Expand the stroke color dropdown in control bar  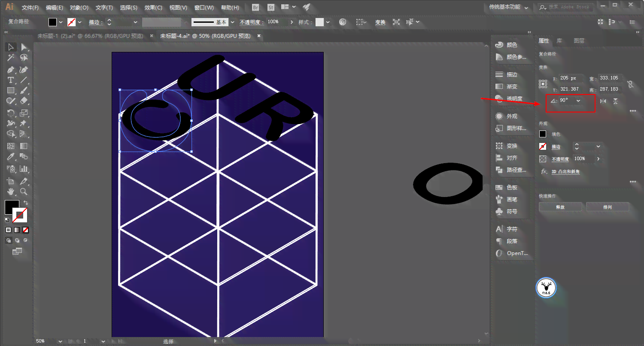click(79, 22)
